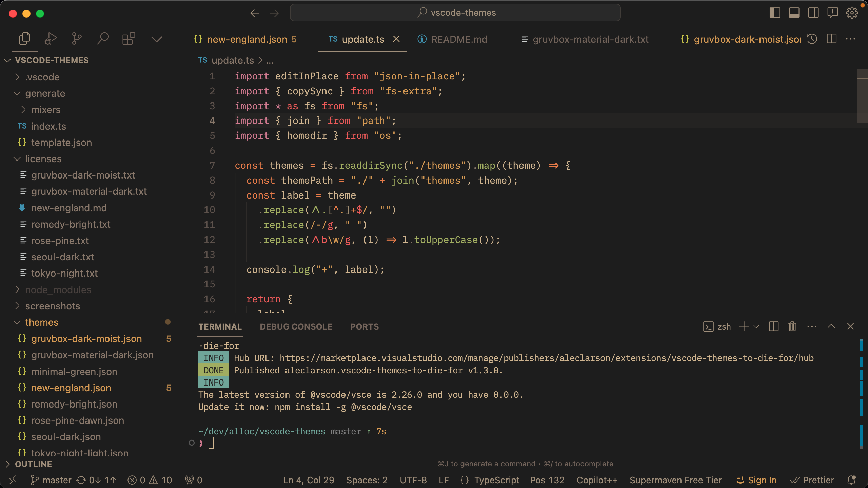Open the Extensions view icon
This screenshot has width=868, height=488.
pyautogui.click(x=129, y=39)
